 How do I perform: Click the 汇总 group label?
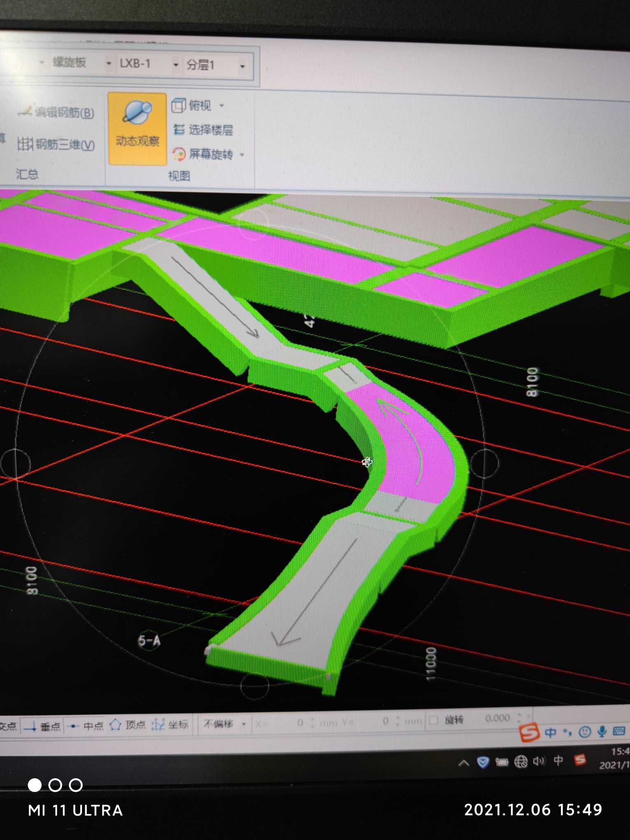[x=27, y=174]
